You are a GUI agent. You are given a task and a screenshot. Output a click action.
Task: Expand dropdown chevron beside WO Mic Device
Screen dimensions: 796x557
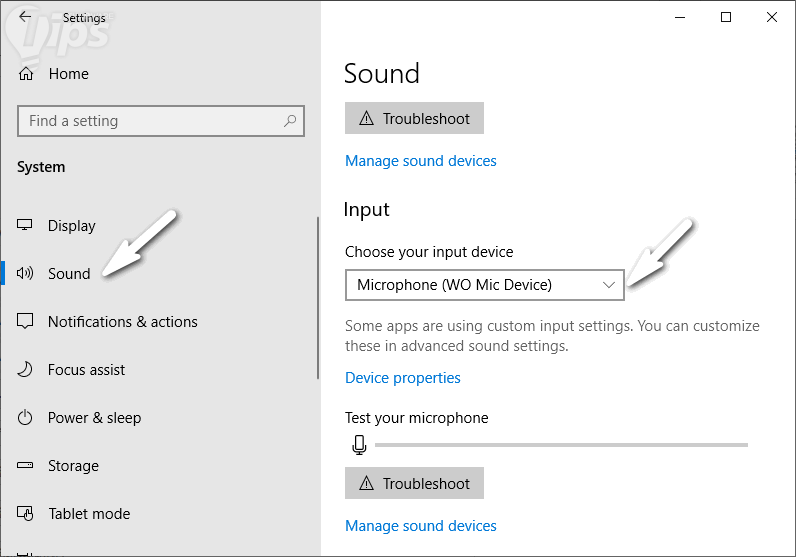pyautogui.click(x=609, y=285)
